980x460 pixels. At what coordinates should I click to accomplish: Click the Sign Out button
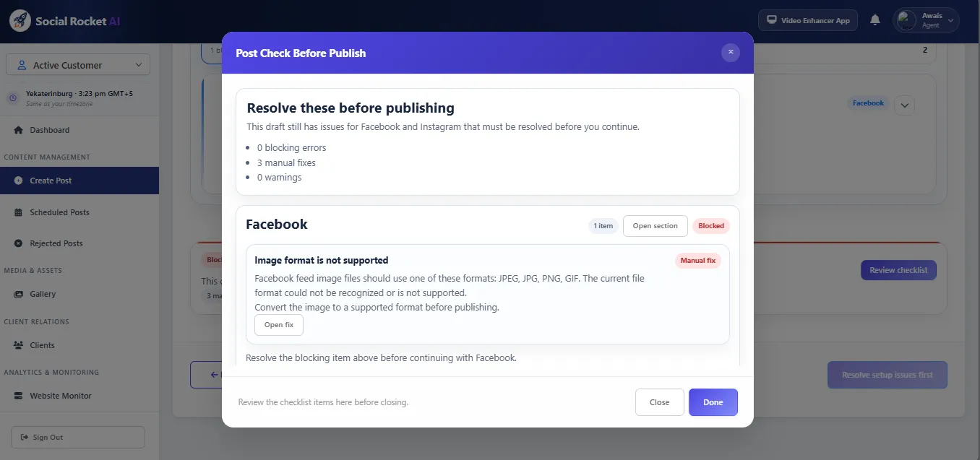coord(78,437)
